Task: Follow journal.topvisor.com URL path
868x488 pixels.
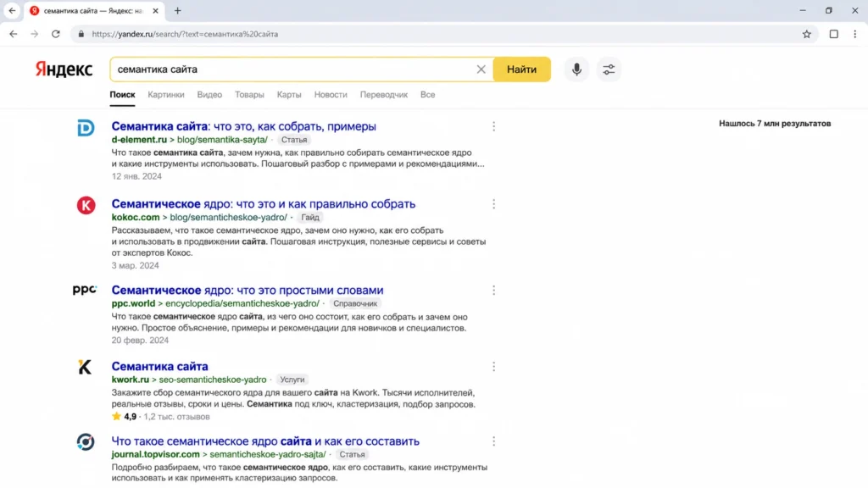Action: pyautogui.click(x=219, y=454)
